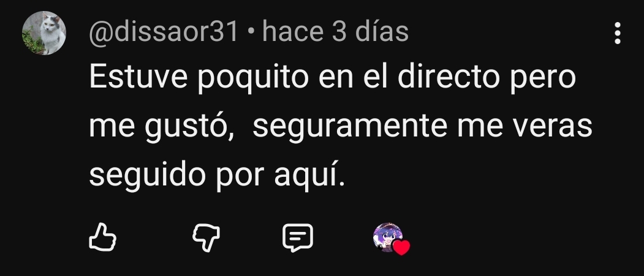Click the word "poquito" in the comment
The height and width of the screenshot is (276, 644).
click(x=253, y=79)
